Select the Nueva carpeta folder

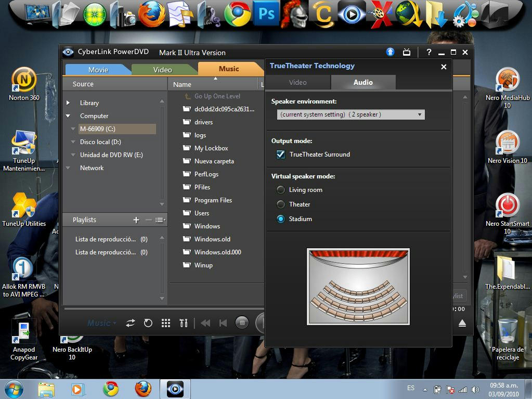[x=214, y=161]
